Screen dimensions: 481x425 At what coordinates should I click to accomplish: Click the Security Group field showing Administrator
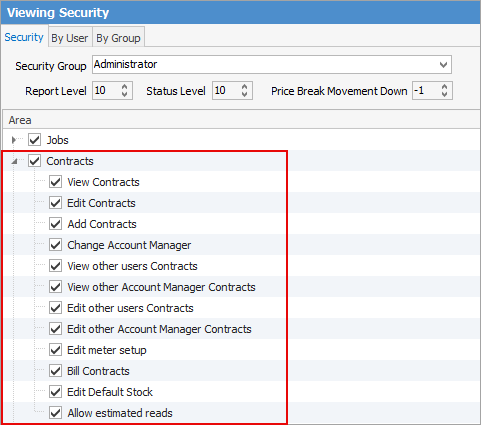(272, 64)
